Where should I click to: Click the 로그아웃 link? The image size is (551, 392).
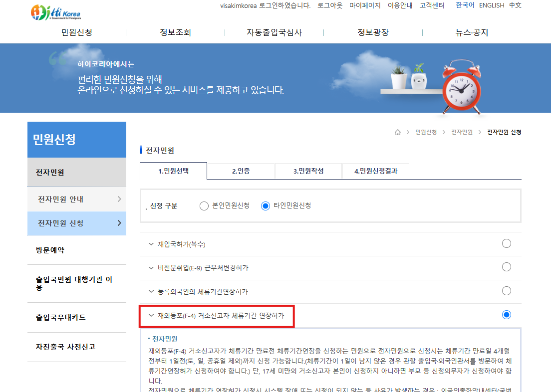[x=329, y=5]
